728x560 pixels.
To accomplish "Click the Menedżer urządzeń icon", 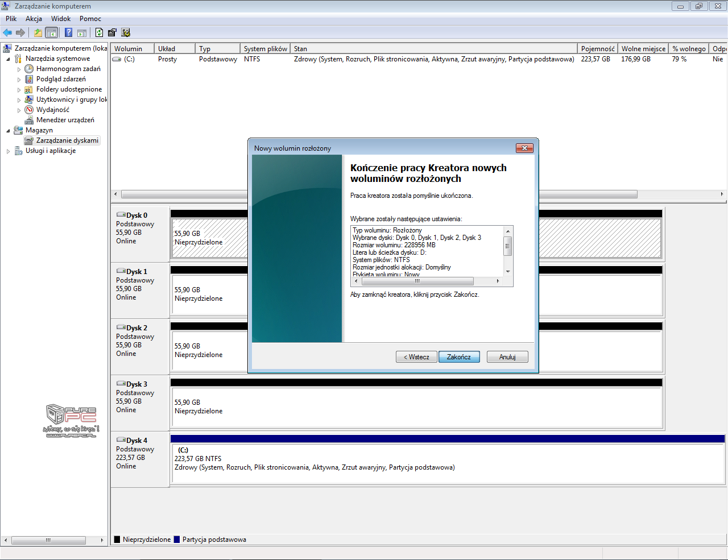I will pyautogui.click(x=29, y=120).
